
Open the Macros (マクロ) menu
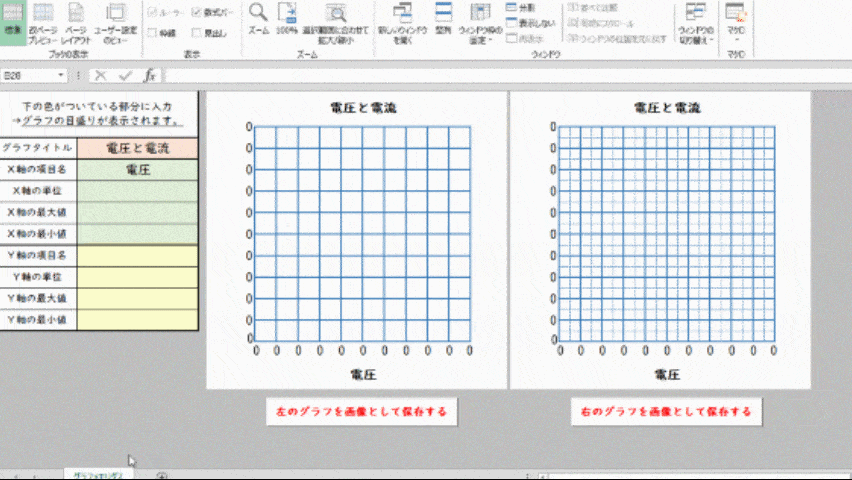(735, 20)
